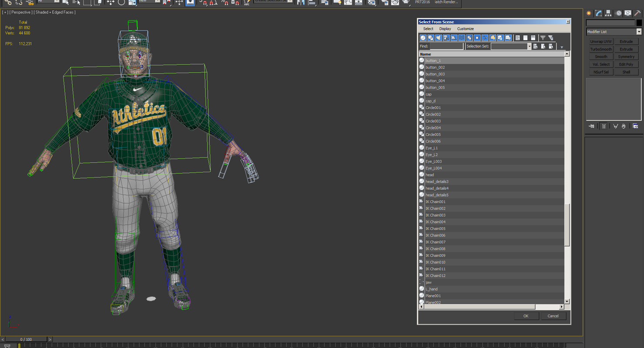
Task: Click the Cancel button in Select From Scene
Action: point(553,316)
